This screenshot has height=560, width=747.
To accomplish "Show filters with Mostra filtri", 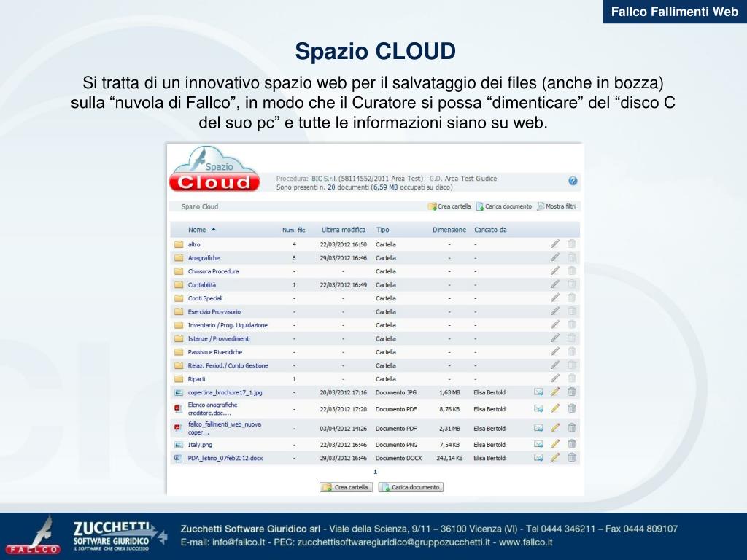I will click(x=557, y=206).
